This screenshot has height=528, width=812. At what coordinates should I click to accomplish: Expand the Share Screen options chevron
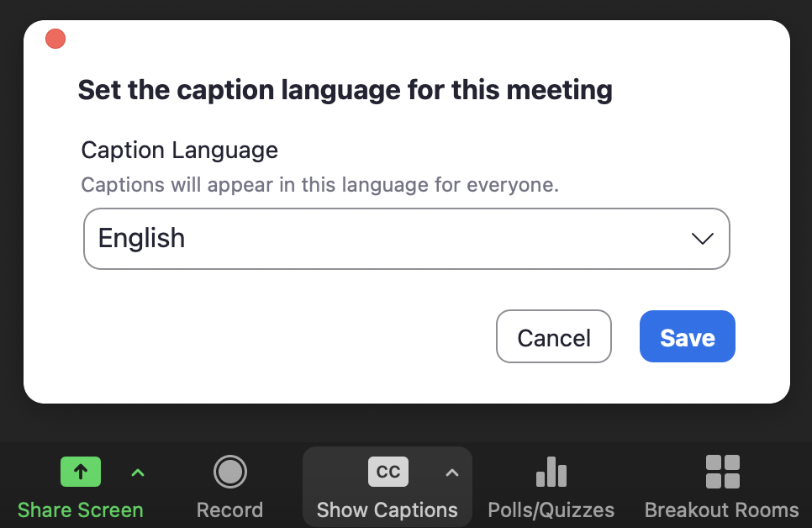pyautogui.click(x=137, y=472)
